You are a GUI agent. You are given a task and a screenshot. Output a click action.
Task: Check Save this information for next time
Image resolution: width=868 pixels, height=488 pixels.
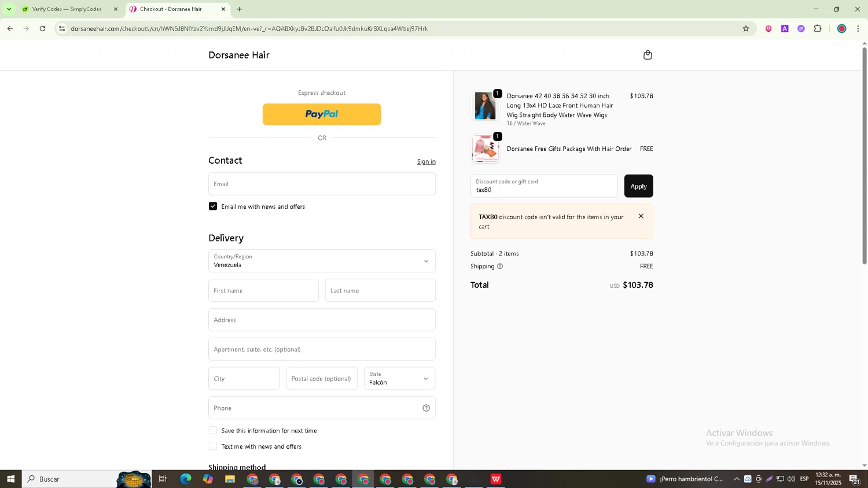point(213,431)
